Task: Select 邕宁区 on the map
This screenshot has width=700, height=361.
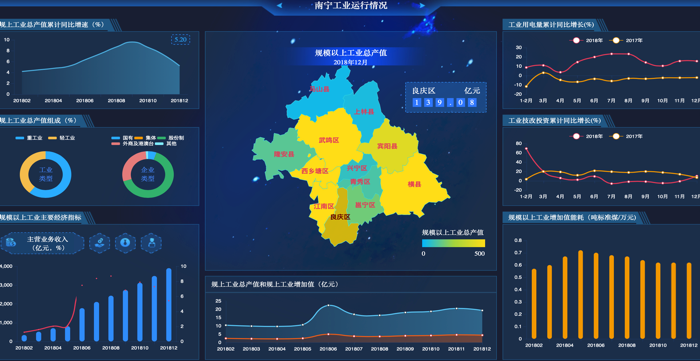Action: click(x=365, y=205)
